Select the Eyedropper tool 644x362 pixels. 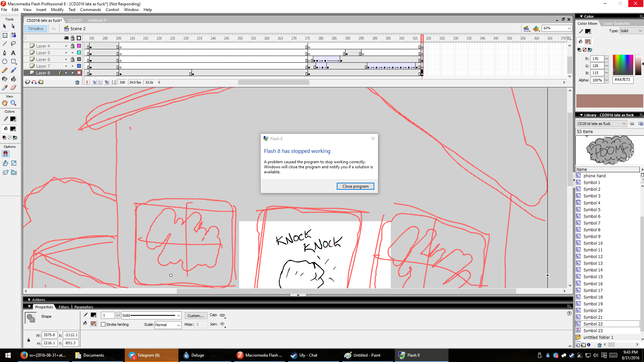[5, 88]
